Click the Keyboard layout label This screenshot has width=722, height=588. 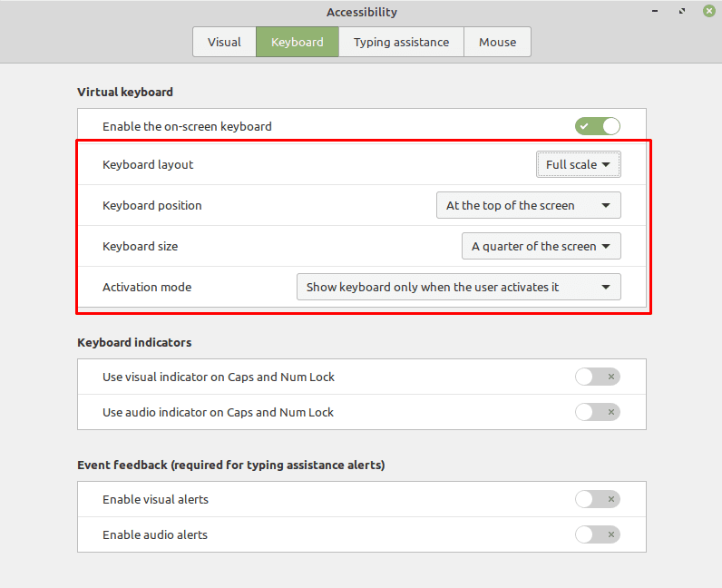(x=148, y=164)
